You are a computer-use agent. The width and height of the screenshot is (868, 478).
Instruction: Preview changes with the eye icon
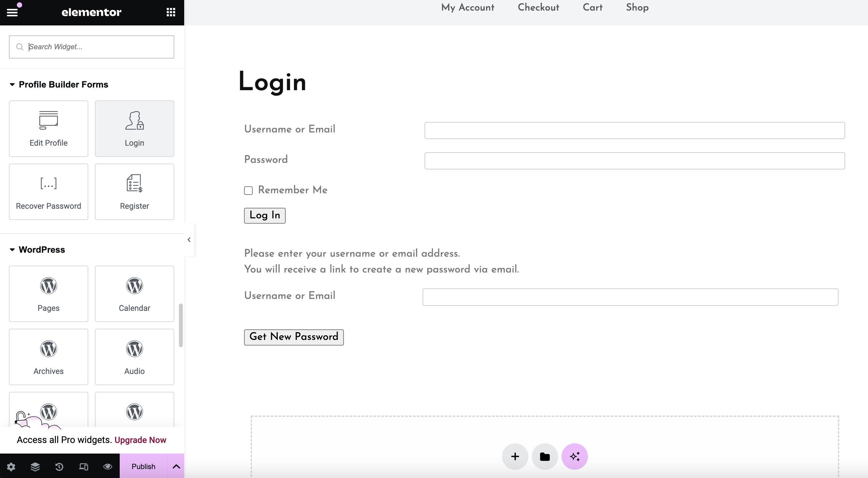107,466
